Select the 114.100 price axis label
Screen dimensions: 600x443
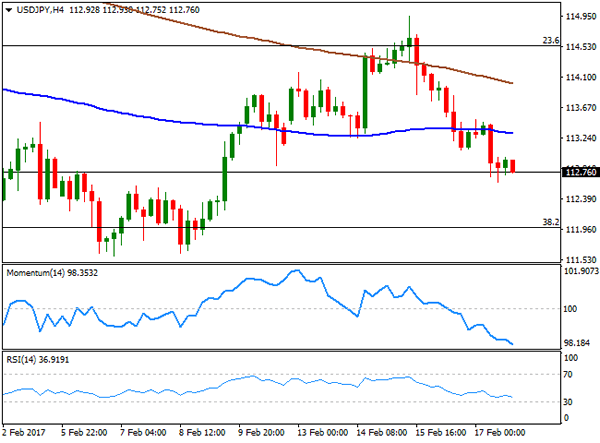580,77
